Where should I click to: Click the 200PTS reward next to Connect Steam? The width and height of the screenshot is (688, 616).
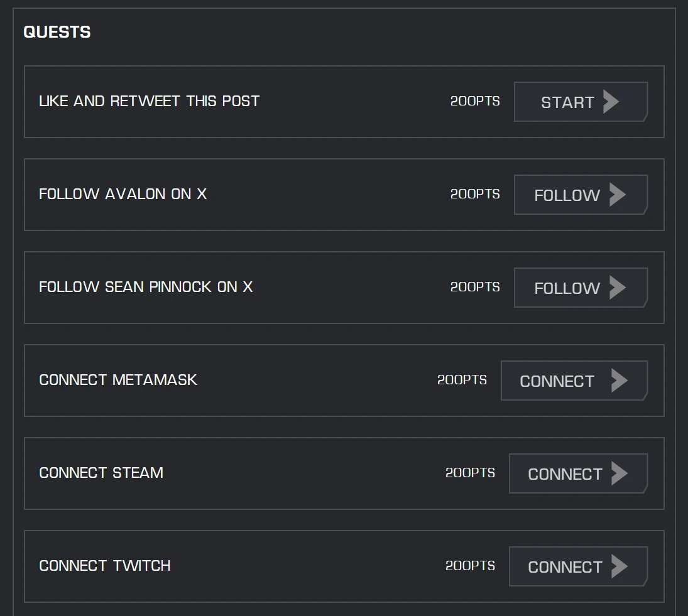(x=470, y=473)
